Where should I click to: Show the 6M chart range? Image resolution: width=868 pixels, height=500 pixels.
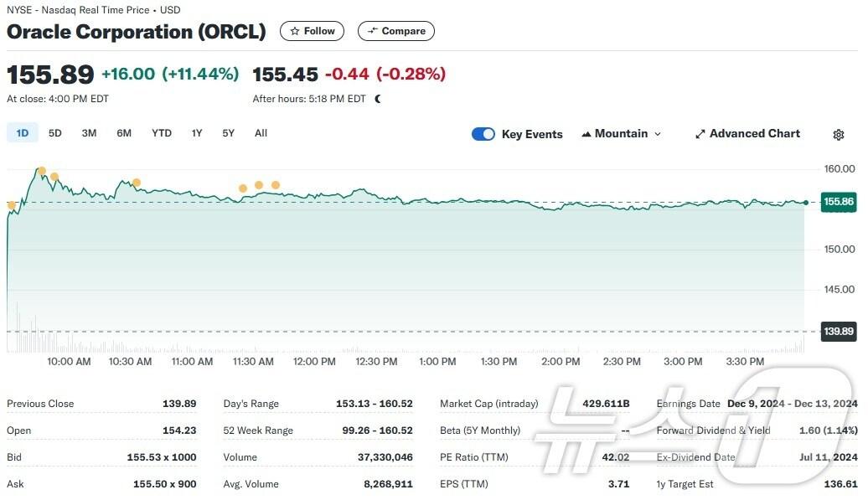coord(124,133)
